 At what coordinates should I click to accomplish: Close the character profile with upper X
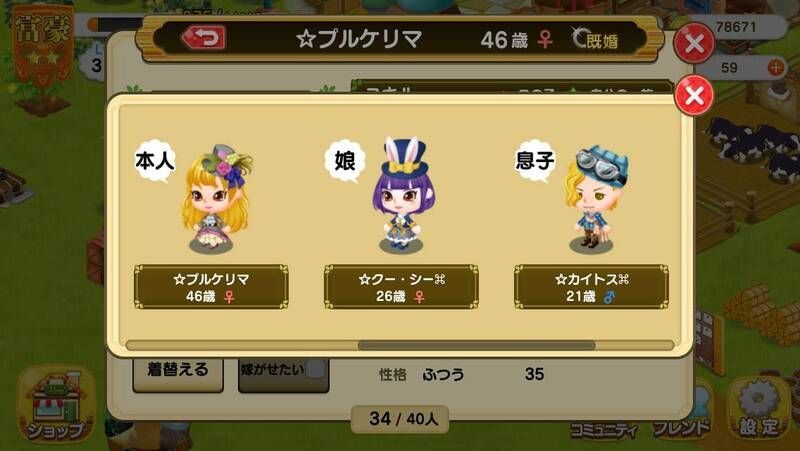point(694,43)
